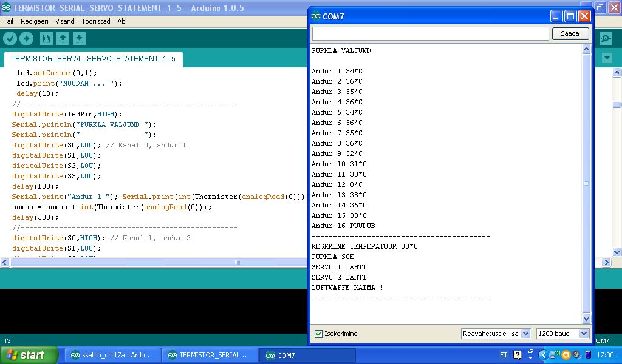
Task: Click the Verify sketch checkmark icon
Action: [10, 39]
